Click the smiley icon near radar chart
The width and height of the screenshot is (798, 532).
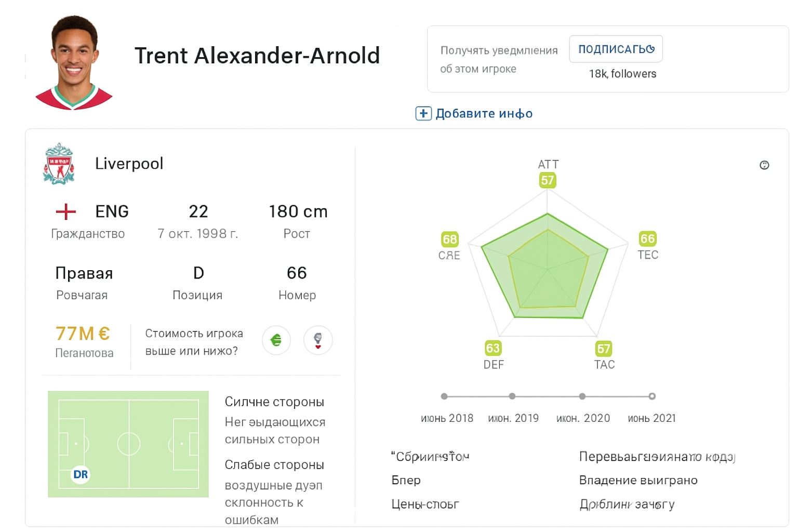point(764,165)
